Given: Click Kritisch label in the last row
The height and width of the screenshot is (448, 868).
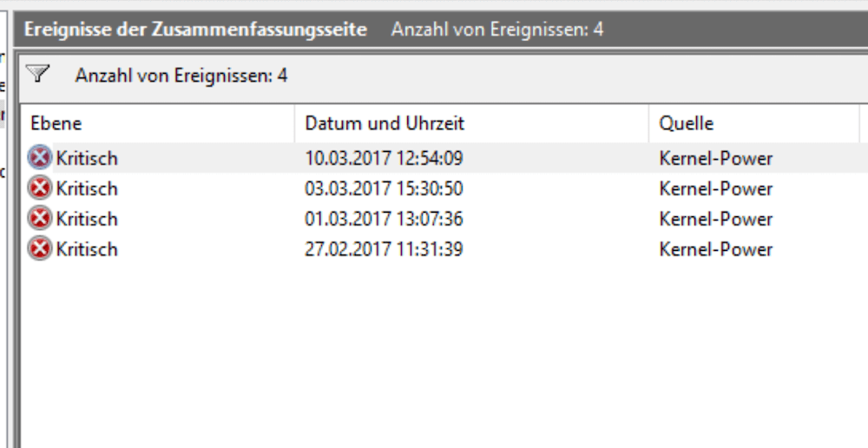Looking at the screenshot, I should click(87, 249).
